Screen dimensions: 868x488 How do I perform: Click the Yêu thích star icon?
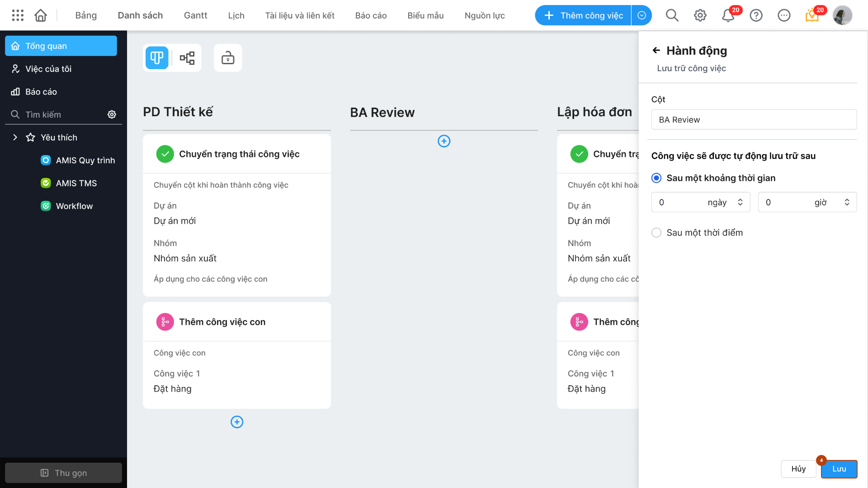30,137
